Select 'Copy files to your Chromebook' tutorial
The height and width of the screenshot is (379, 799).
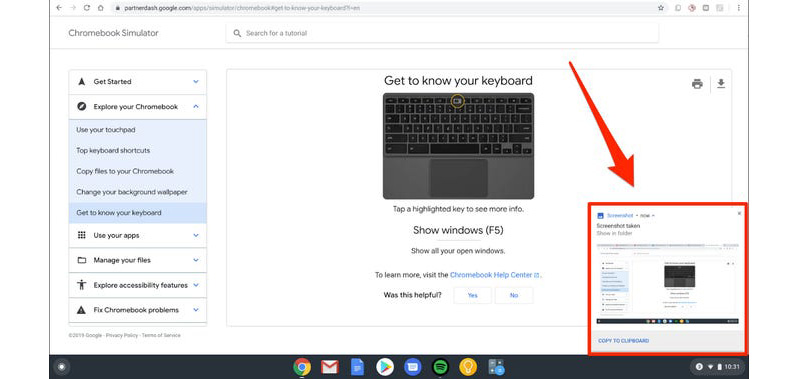pos(138,171)
